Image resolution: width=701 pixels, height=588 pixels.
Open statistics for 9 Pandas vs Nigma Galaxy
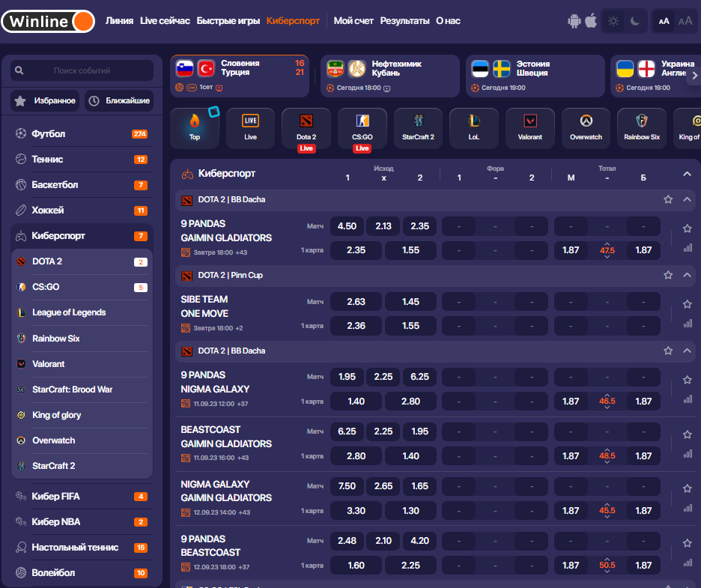click(688, 399)
